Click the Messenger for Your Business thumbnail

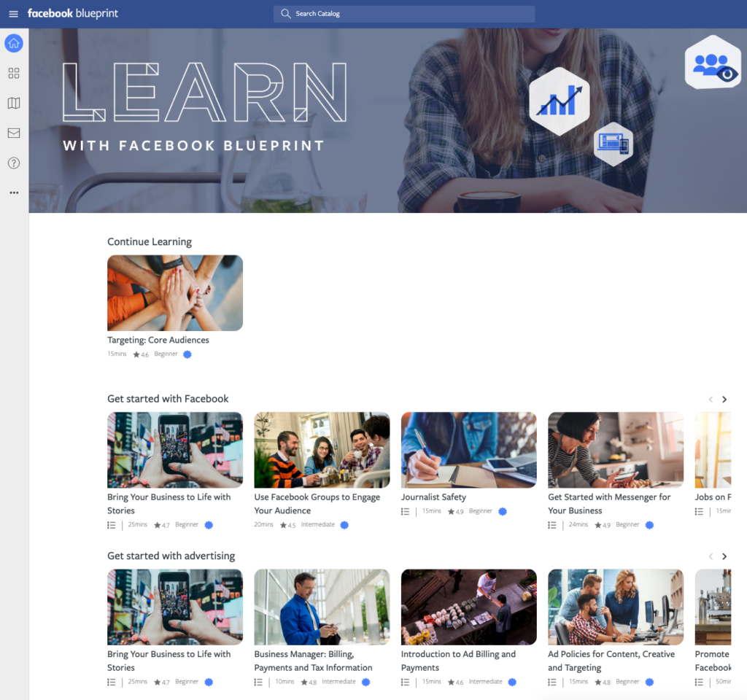pyautogui.click(x=616, y=450)
